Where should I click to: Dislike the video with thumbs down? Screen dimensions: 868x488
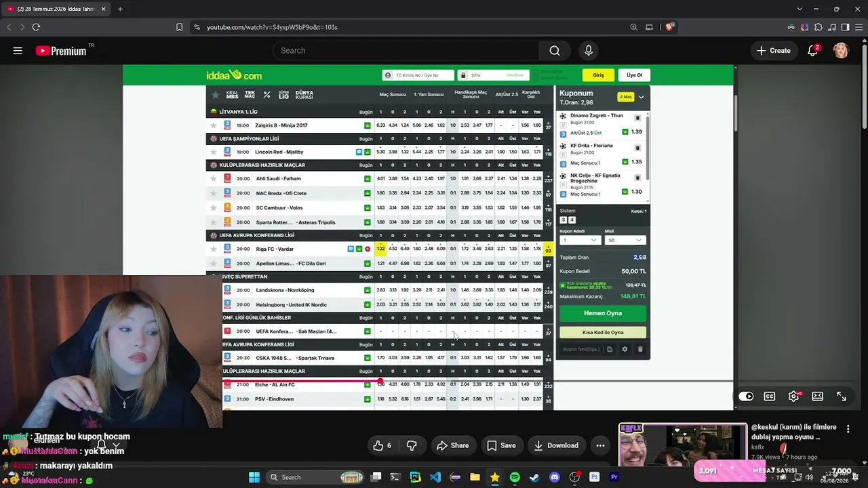pyautogui.click(x=412, y=445)
